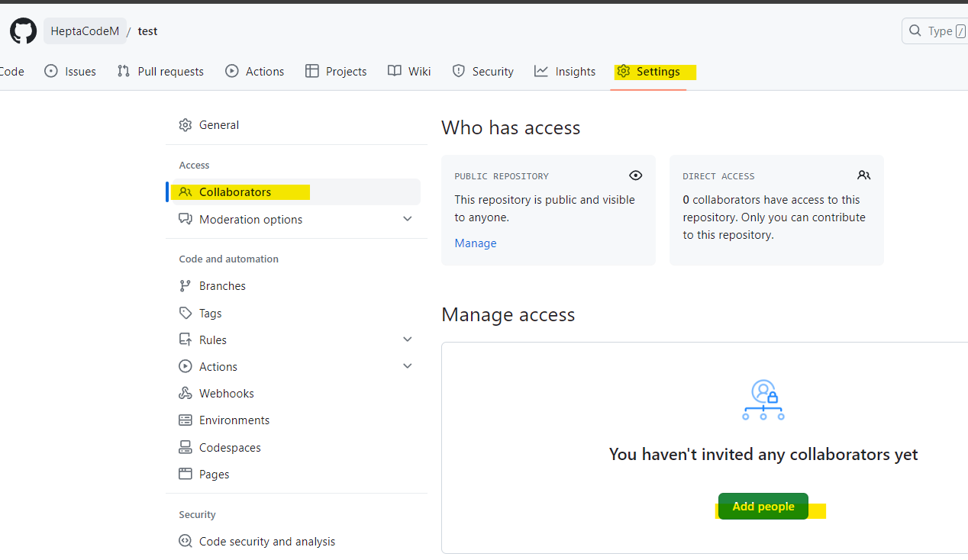This screenshot has width=968, height=560.
Task: Click the "Who has access" heading
Action: (511, 127)
